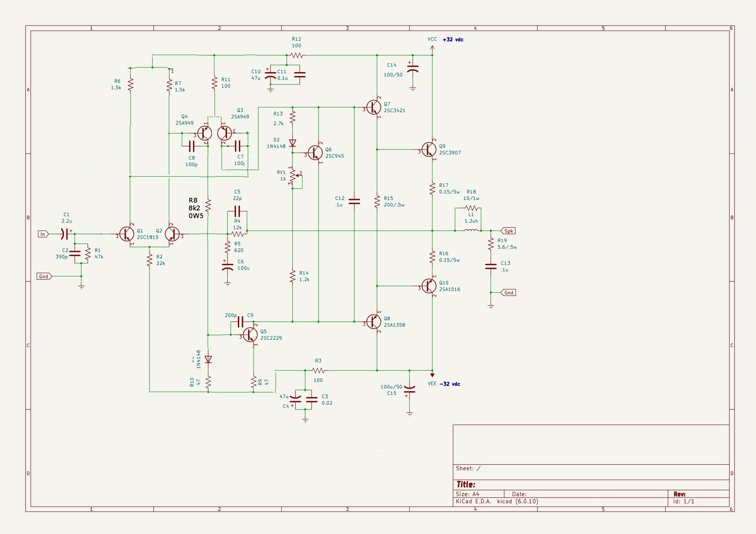Select the L1 1.2uh inductor symbol
756x534 pixels.
pyautogui.click(x=471, y=231)
